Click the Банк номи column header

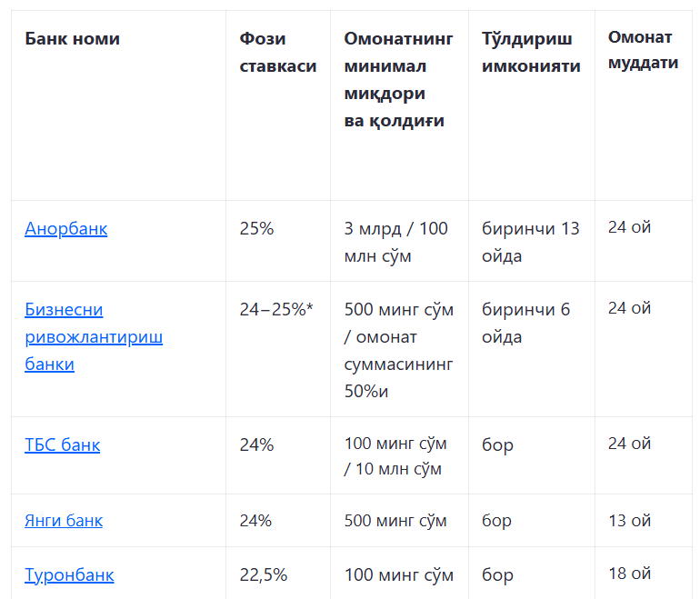click(73, 39)
